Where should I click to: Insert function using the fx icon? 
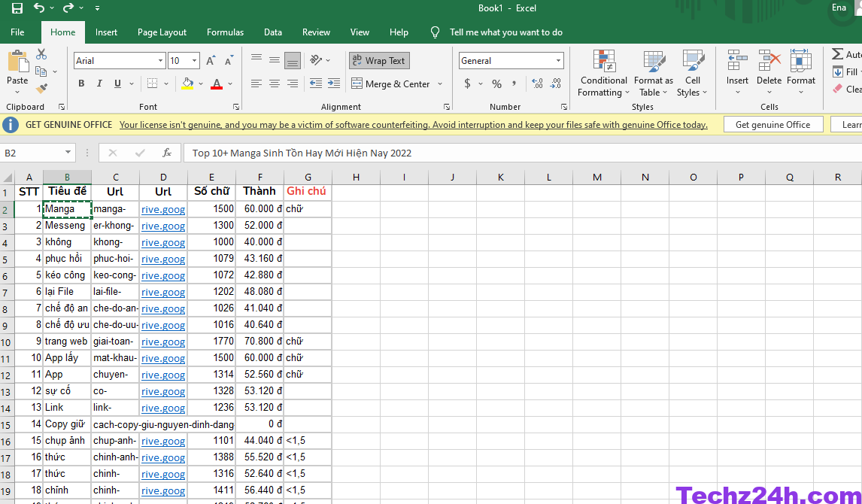(x=166, y=153)
